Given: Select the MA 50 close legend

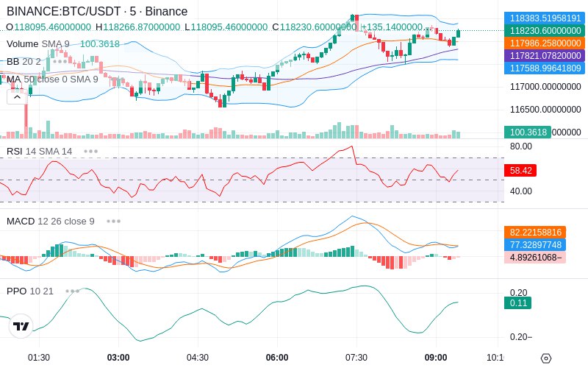Looking at the screenshot, I should (x=52, y=79).
